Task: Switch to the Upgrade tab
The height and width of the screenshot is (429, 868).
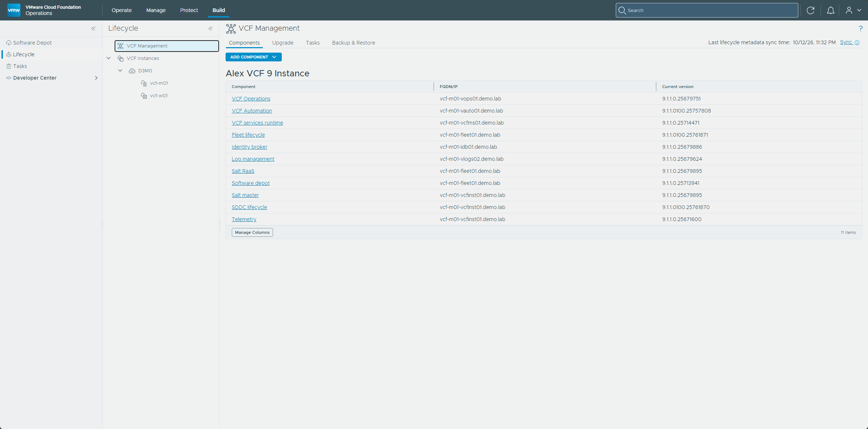Action: [283, 43]
